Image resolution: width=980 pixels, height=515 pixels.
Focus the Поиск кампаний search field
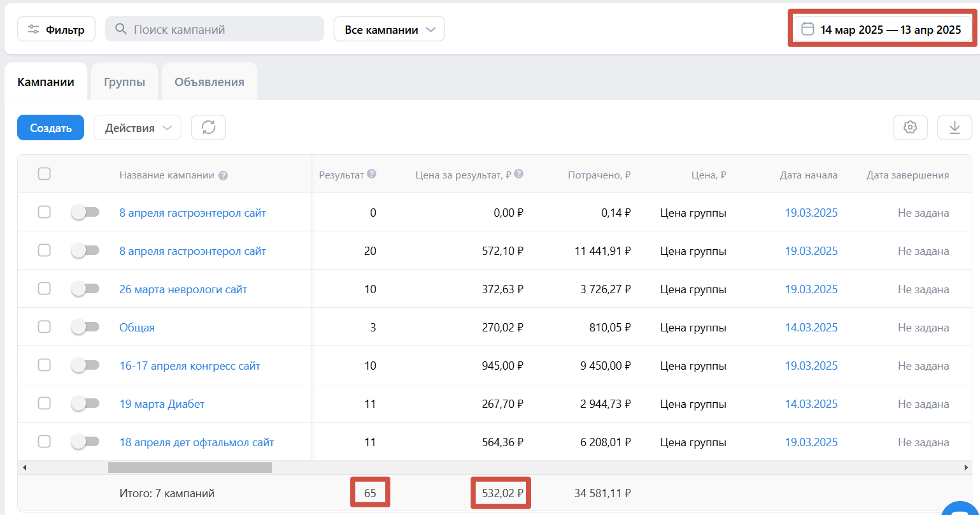(215, 29)
